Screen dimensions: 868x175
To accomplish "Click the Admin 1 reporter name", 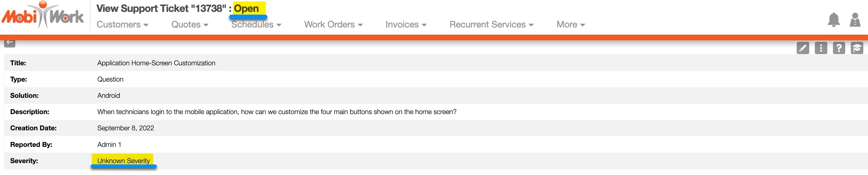I will click(109, 145).
